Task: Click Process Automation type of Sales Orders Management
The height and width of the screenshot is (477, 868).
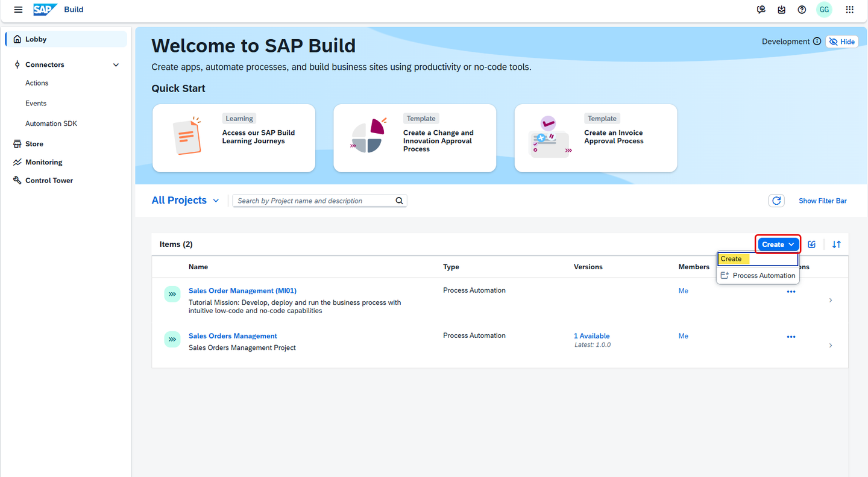Action: coord(474,335)
